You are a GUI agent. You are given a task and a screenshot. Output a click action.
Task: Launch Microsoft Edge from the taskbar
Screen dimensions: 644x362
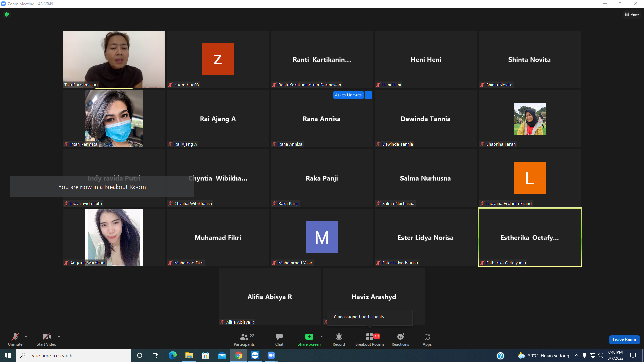point(172,355)
